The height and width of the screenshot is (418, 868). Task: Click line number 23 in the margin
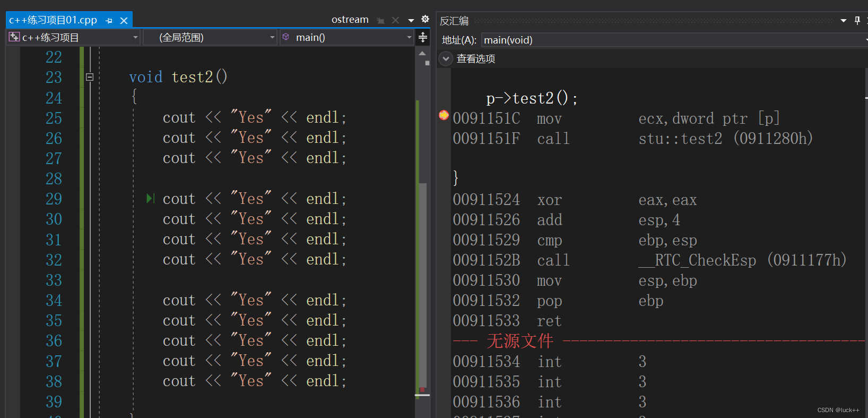pyautogui.click(x=54, y=78)
